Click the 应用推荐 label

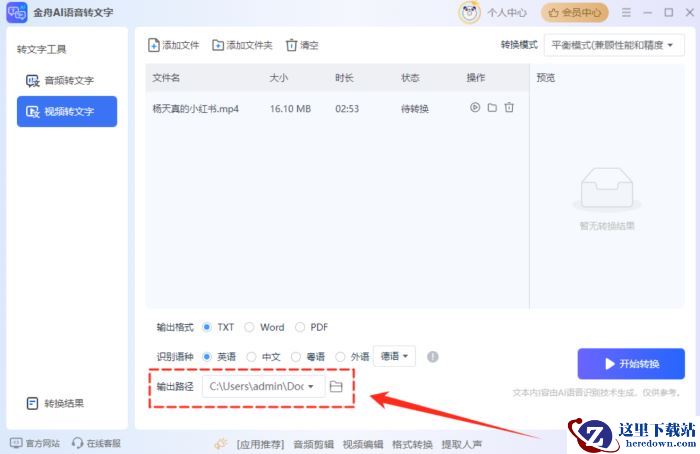260,444
